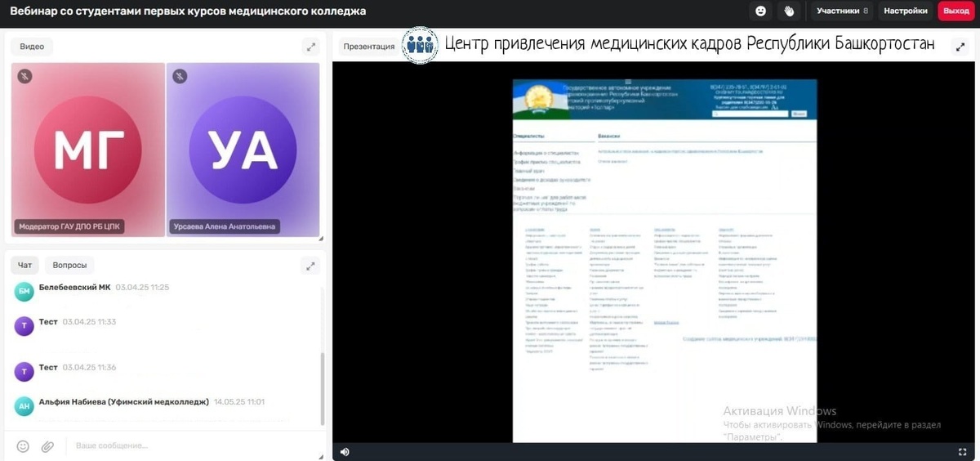
Task: Open emoji picker in chat input
Action: pos(23,446)
